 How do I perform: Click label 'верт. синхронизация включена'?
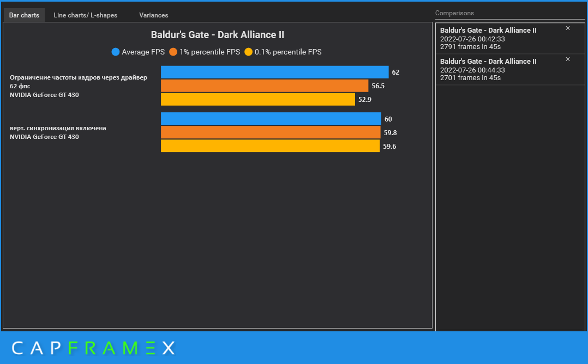pyautogui.click(x=58, y=128)
